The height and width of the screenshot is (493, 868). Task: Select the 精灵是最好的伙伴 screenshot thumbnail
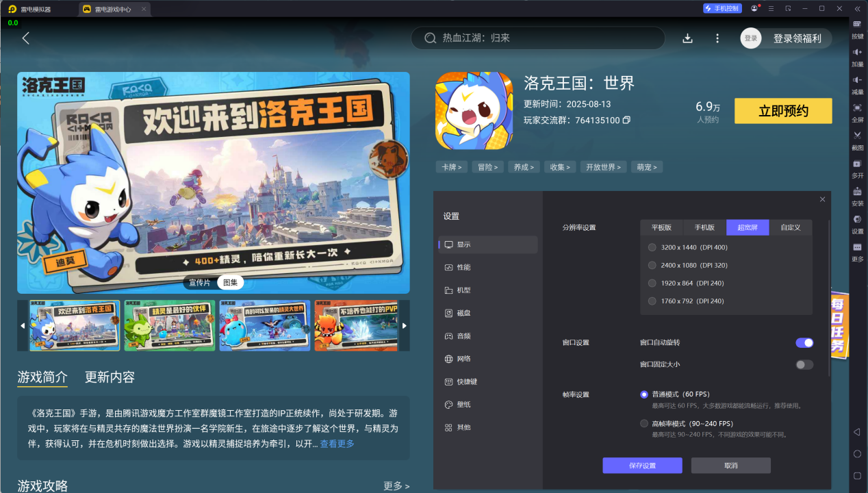coord(168,326)
